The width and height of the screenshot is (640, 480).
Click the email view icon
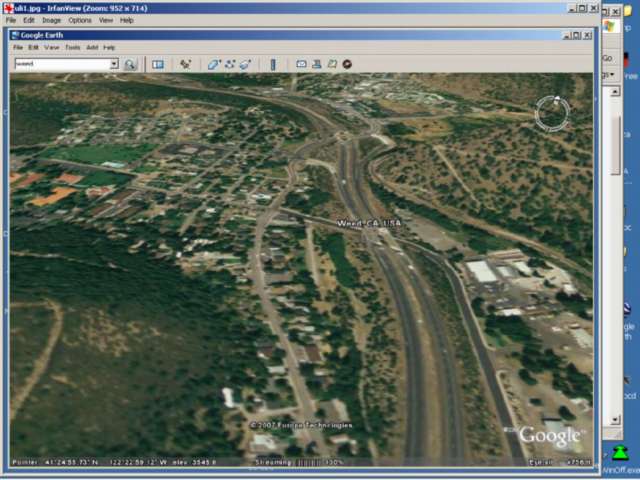[x=301, y=64]
